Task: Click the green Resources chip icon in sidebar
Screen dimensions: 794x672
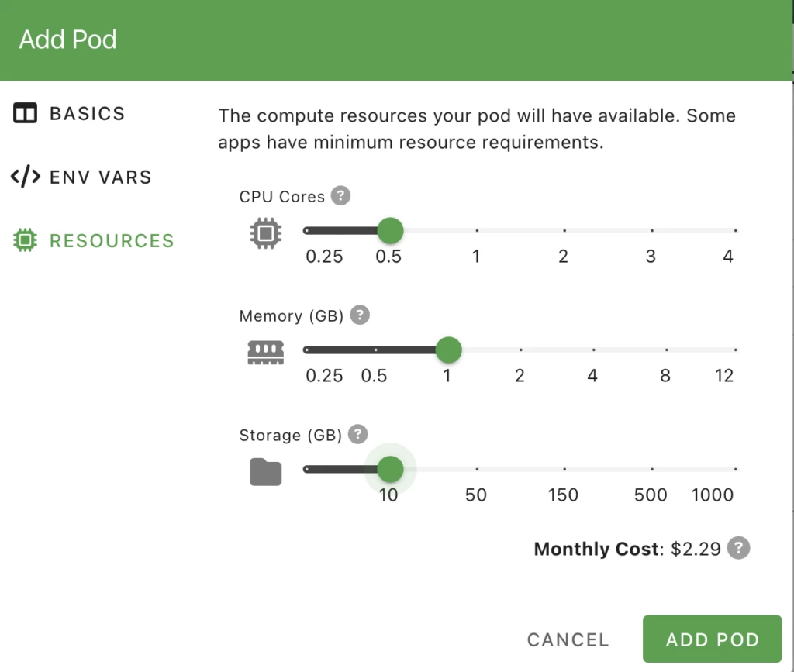Action: pyautogui.click(x=25, y=240)
